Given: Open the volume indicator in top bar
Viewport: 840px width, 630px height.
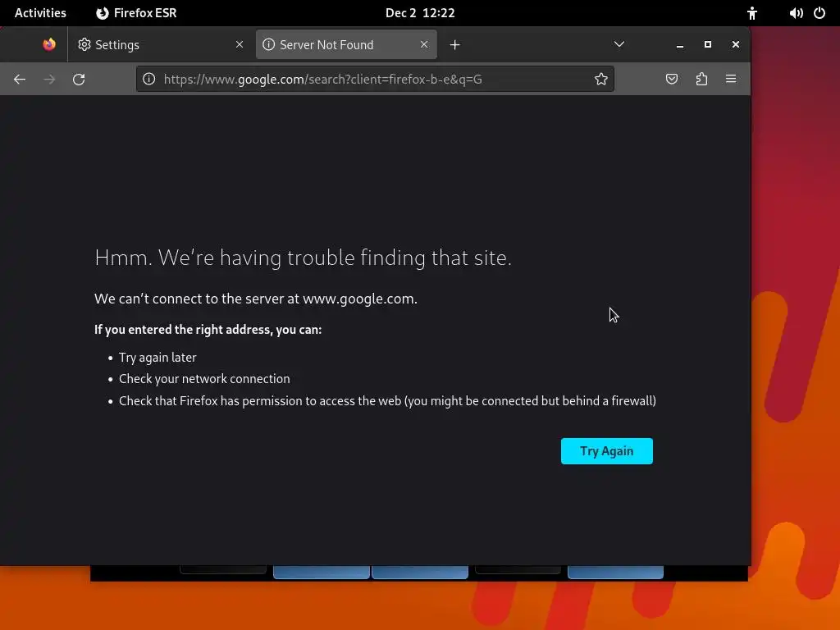Looking at the screenshot, I should 796,13.
